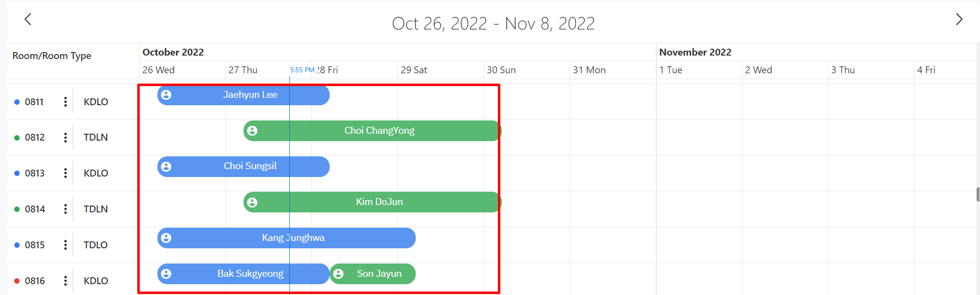Open Kim DoJun reservation bar

click(x=379, y=202)
